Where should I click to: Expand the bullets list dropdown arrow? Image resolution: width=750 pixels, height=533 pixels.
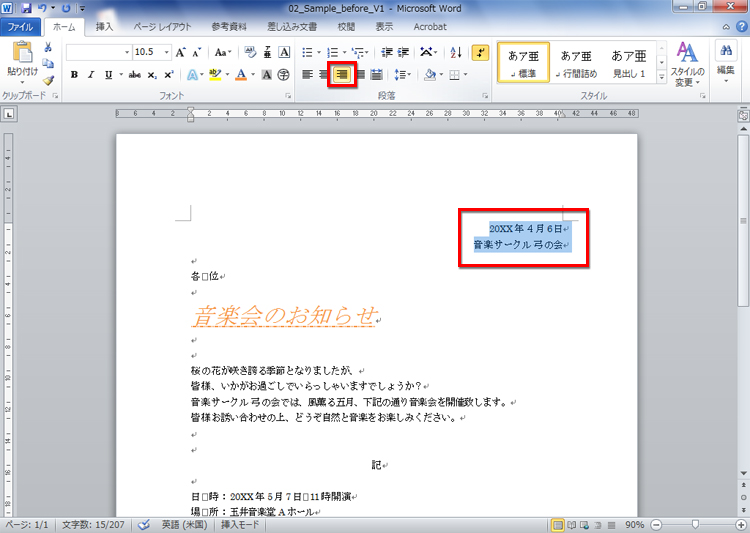tap(319, 52)
